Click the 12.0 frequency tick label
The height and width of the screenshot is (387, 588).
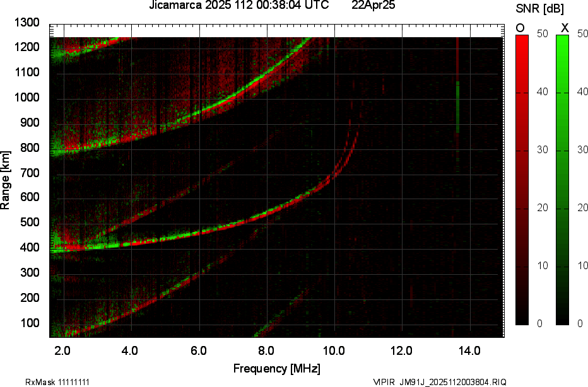(401, 350)
